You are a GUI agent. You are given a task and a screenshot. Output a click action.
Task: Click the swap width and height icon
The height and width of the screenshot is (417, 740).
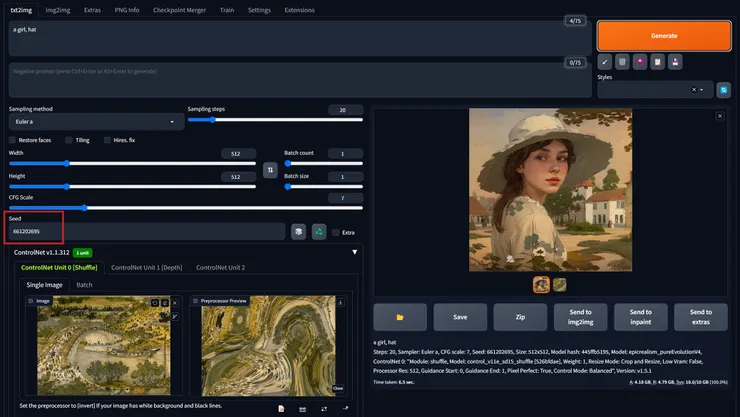pyautogui.click(x=269, y=170)
